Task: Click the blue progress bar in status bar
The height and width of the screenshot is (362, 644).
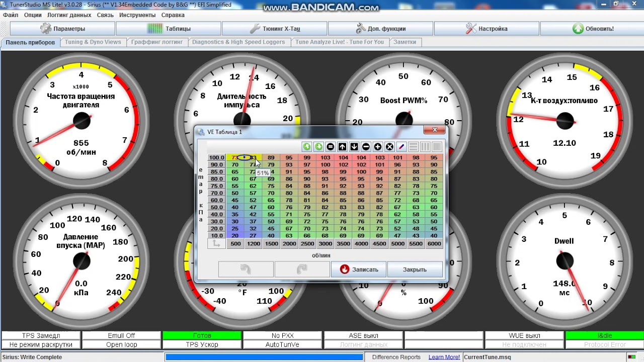Action: pyautogui.click(x=264, y=357)
